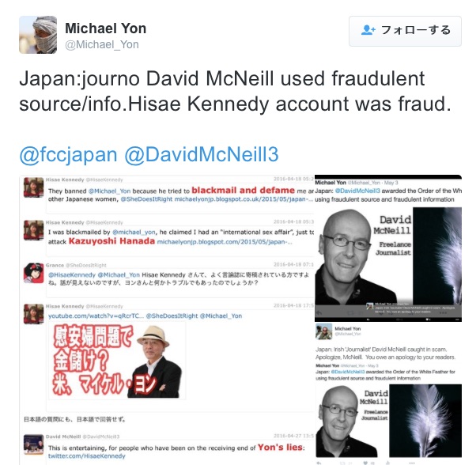Open the @fccjapan mention link
The width and height of the screenshot is (476, 465).
pyautogui.click(x=68, y=154)
